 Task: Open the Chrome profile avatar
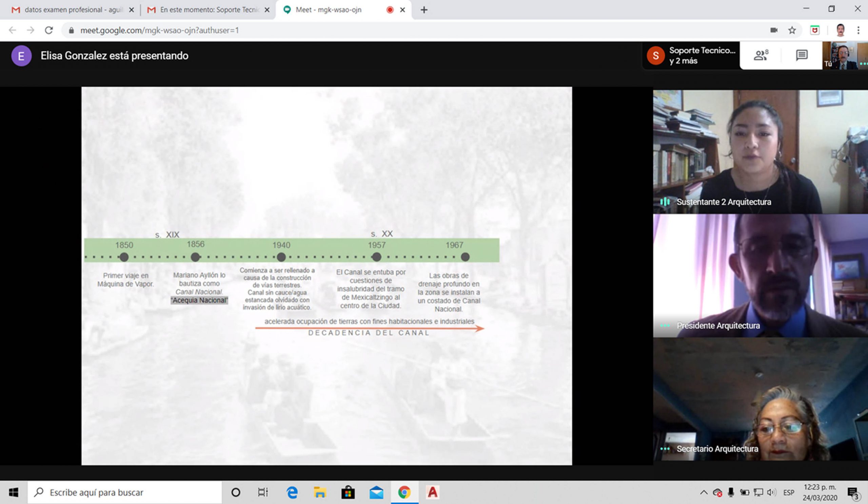click(x=840, y=30)
